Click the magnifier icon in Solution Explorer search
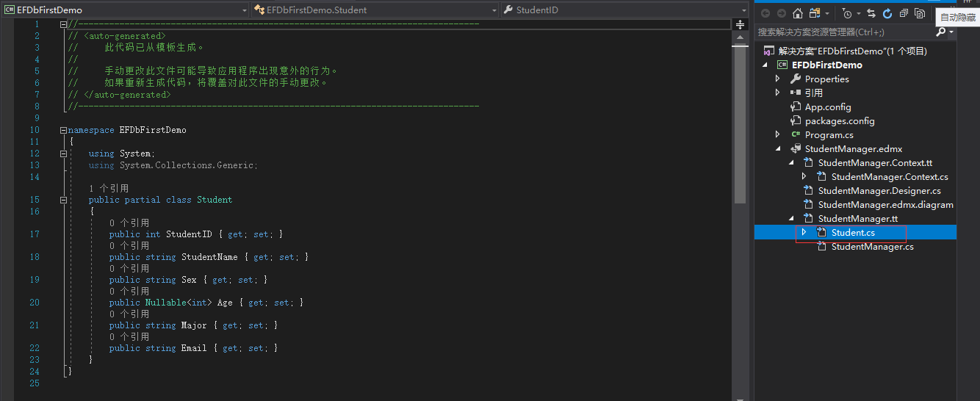 coord(940,32)
